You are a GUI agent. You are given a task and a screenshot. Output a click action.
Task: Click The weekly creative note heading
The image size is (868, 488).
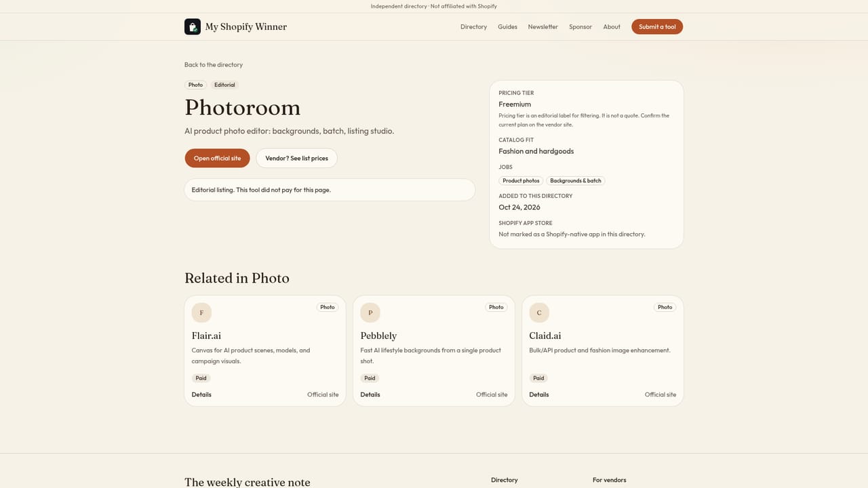(248, 482)
